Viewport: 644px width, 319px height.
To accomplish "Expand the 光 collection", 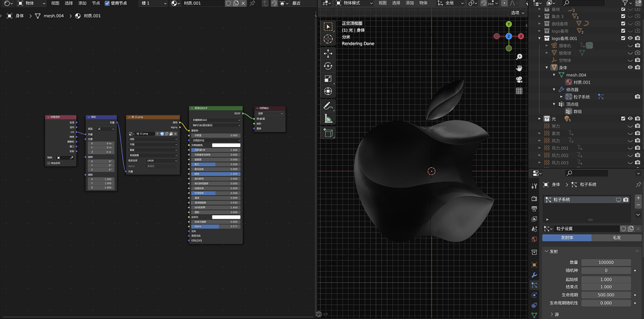I will [x=539, y=119].
